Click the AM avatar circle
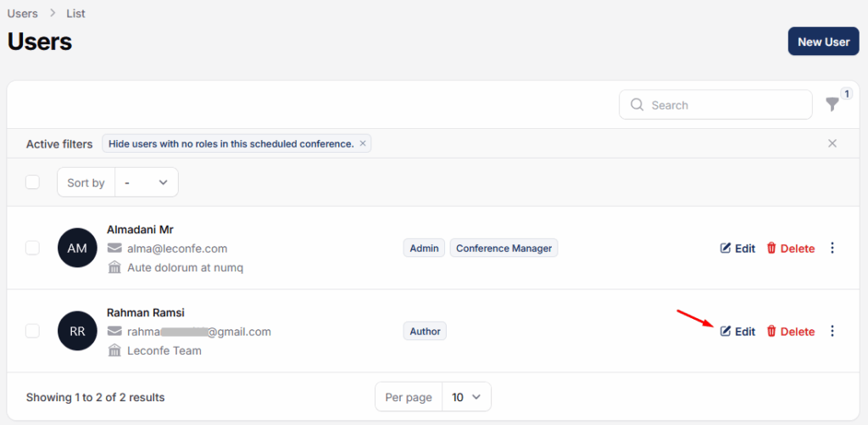The image size is (868, 425). click(77, 248)
